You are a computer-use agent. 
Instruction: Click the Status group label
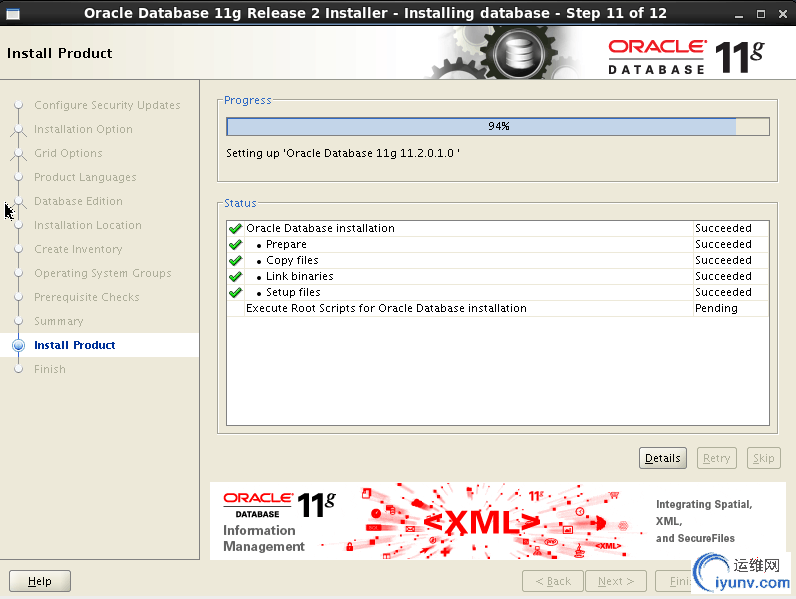pos(240,203)
